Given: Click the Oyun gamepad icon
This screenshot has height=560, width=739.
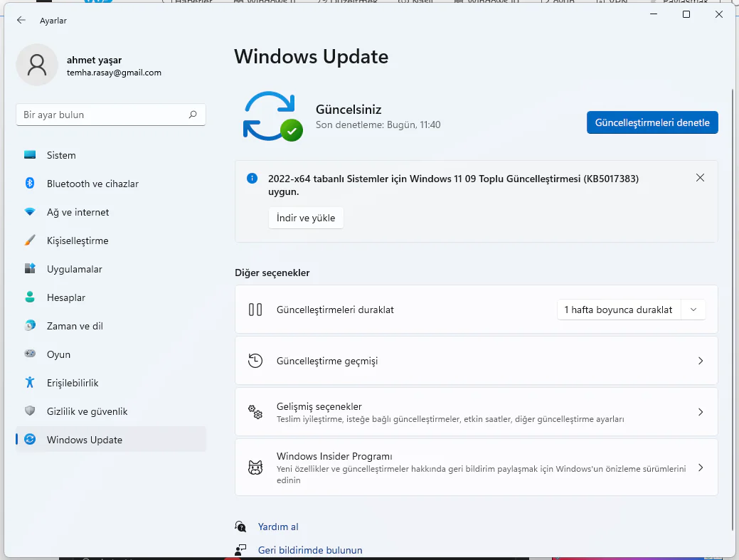Looking at the screenshot, I should (x=30, y=354).
